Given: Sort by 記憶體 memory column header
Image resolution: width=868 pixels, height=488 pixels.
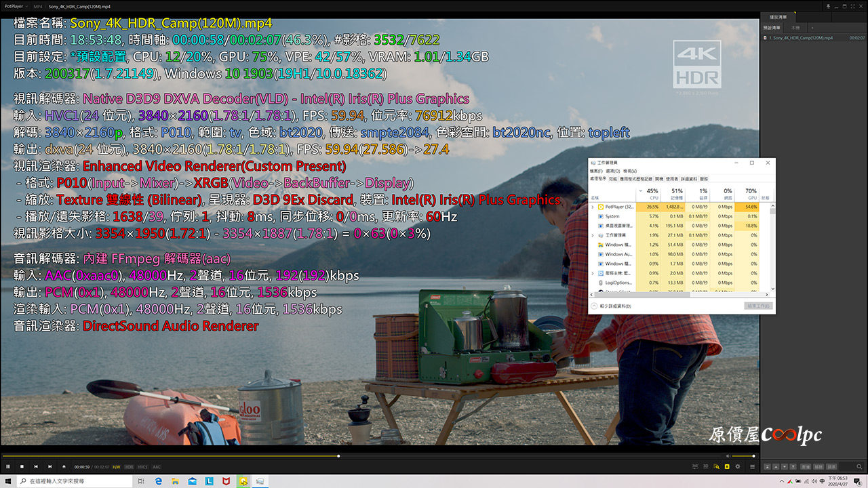Looking at the screenshot, I should click(x=673, y=195).
